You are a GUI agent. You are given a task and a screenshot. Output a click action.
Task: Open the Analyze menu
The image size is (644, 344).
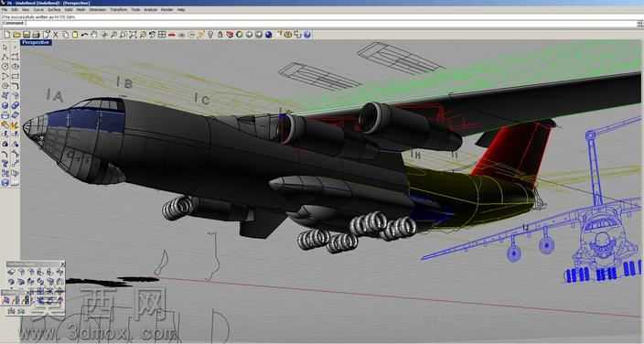pos(150,9)
